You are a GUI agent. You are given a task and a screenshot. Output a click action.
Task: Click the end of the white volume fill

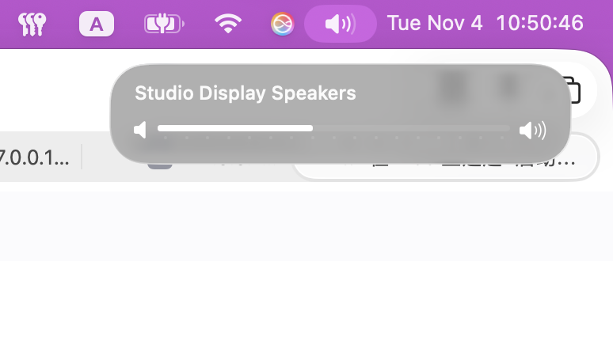(x=311, y=128)
